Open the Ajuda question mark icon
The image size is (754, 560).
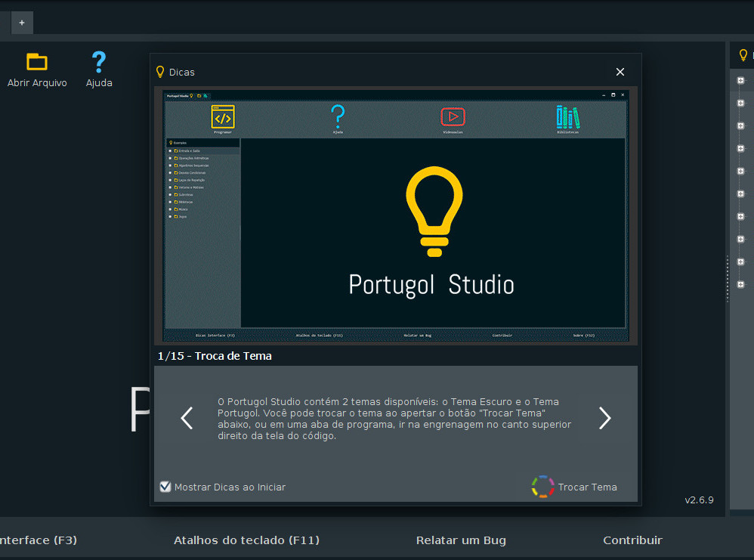98,62
